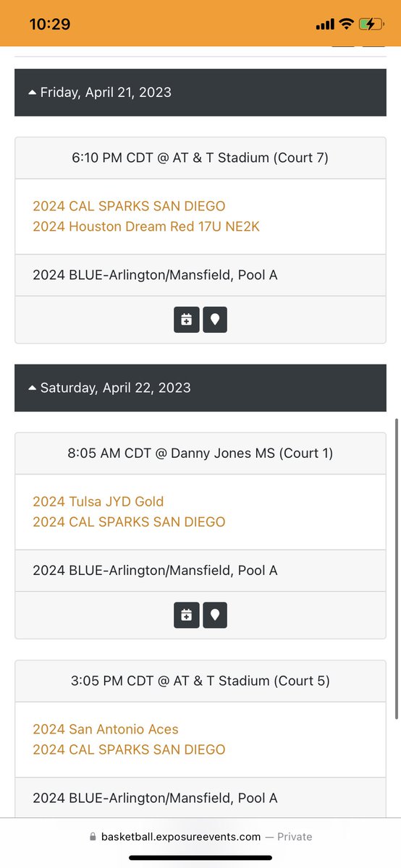401x868 pixels.
Task: Tap the 6:10 PM CDT AT&T Stadium game header
Action: click(x=200, y=157)
